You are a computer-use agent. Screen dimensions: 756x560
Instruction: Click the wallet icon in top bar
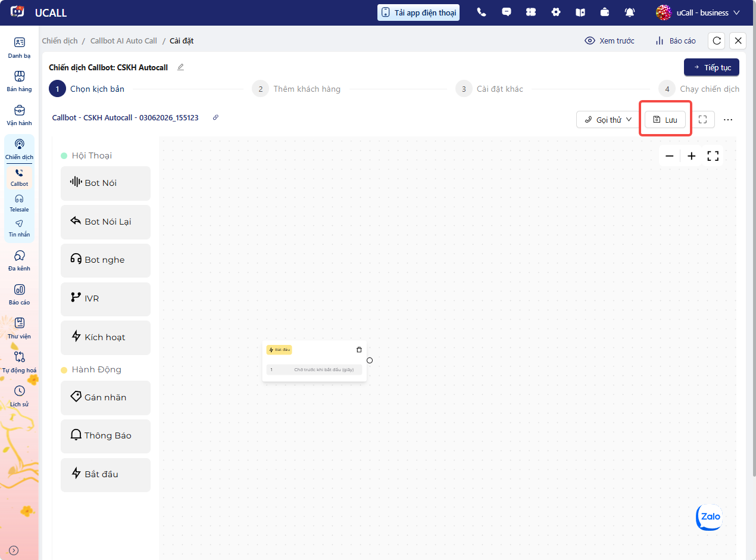(x=605, y=13)
